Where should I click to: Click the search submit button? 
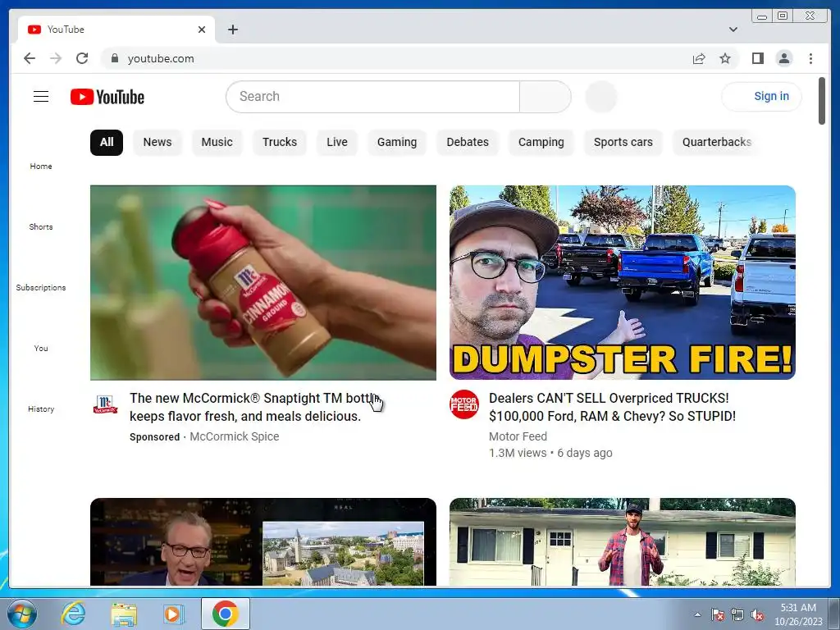pos(546,97)
